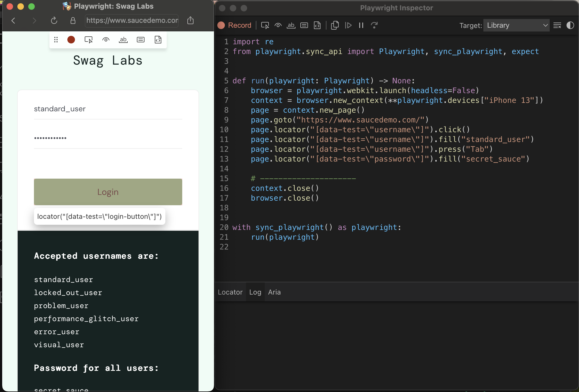Switch to the Aria tab
The width and height of the screenshot is (579, 392).
[274, 292]
